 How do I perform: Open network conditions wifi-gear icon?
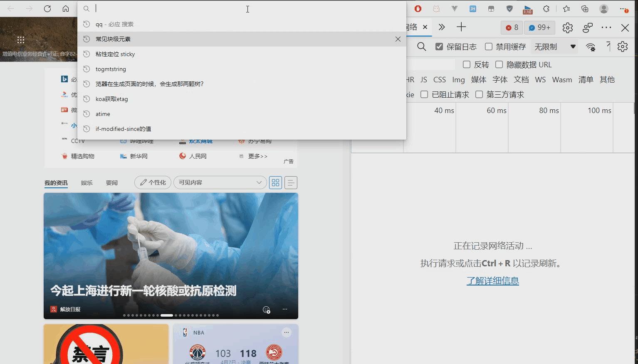591,47
